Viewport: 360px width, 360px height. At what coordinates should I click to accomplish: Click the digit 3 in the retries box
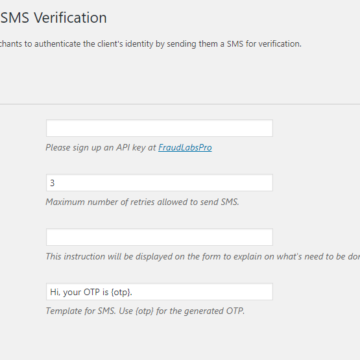pyautogui.click(x=52, y=183)
